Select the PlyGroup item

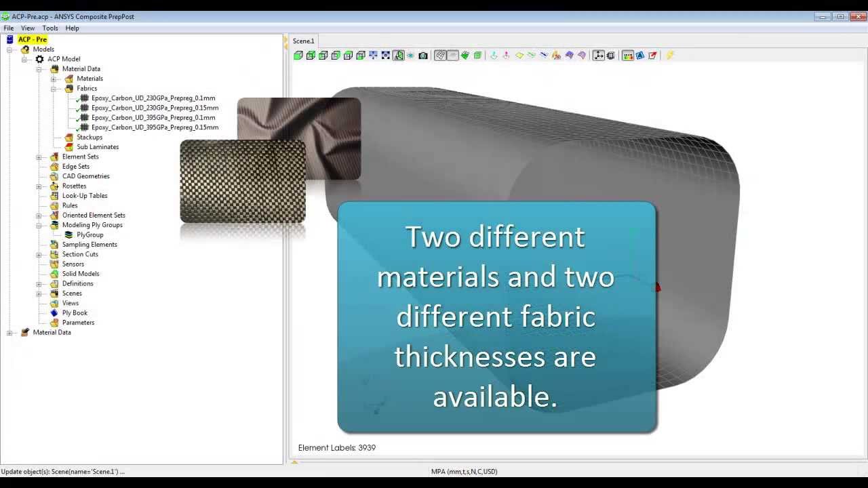(x=90, y=235)
